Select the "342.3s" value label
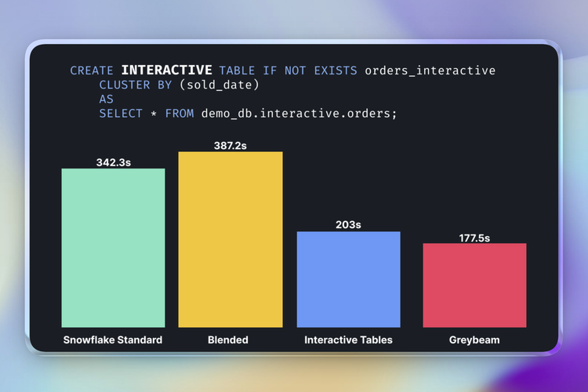The width and height of the screenshot is (588, 392). (x=114, y=162)
